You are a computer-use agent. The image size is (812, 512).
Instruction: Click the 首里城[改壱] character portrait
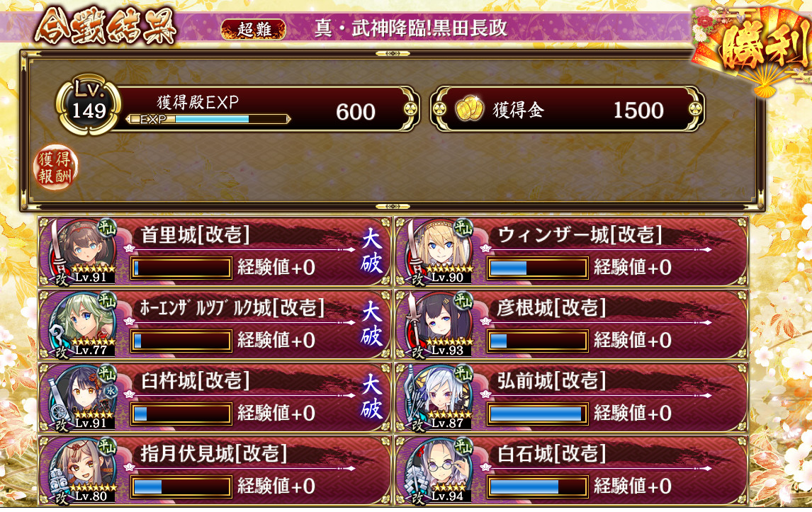pos(83,251)
